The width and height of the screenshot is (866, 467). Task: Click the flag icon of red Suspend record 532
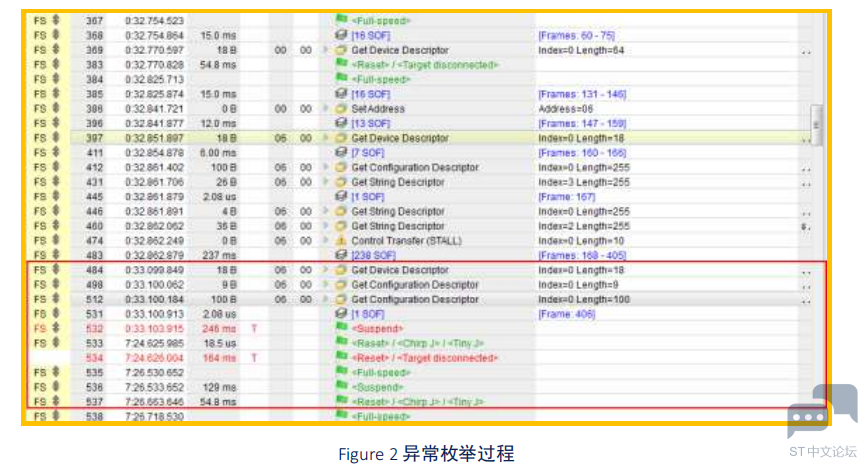point(341,327)
